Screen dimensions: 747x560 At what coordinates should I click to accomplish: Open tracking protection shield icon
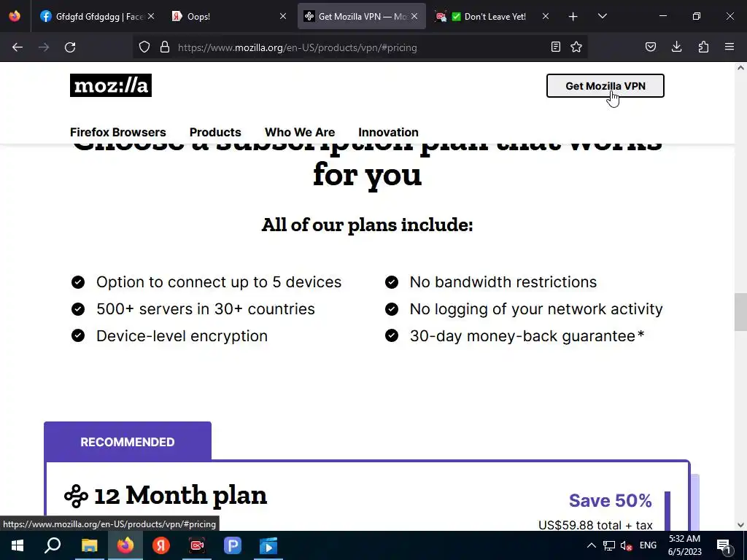tap(144, 47)
